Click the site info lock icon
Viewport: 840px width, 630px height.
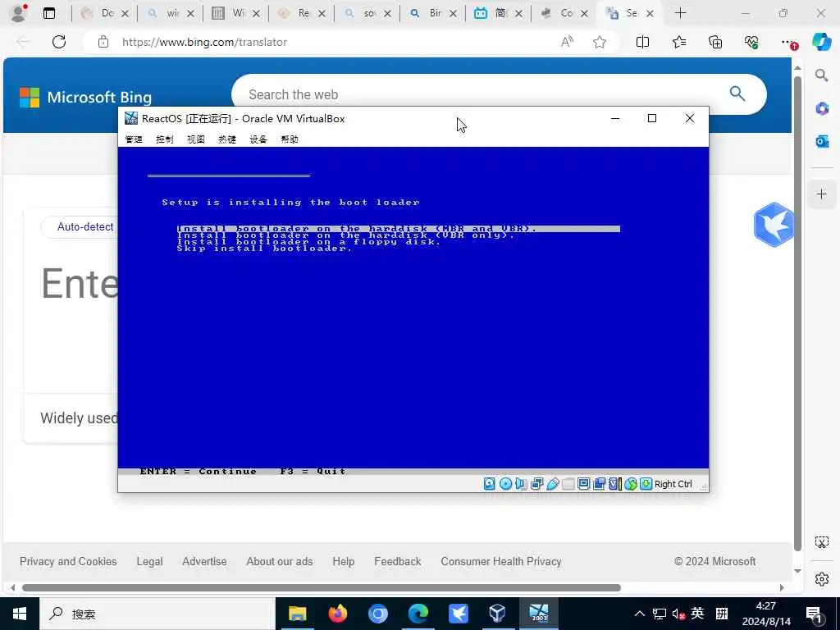(103, 42)
